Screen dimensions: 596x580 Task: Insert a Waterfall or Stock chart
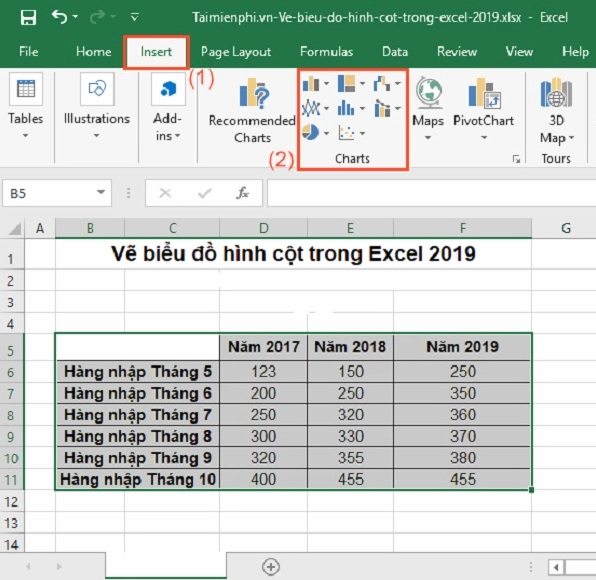pyautogui.click(x=382, y=83)
